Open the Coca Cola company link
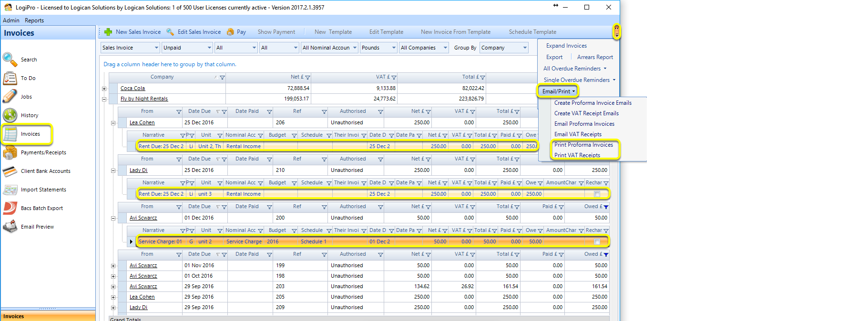 coord(133,88)
